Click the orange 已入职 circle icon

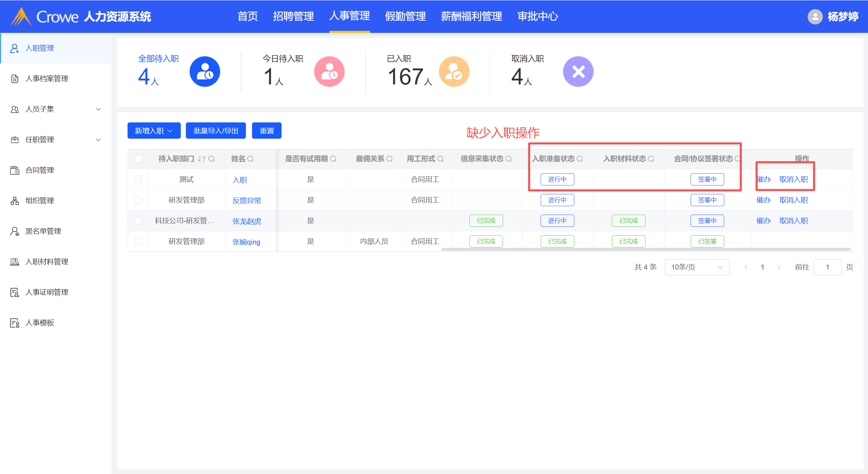pos(454,72)
